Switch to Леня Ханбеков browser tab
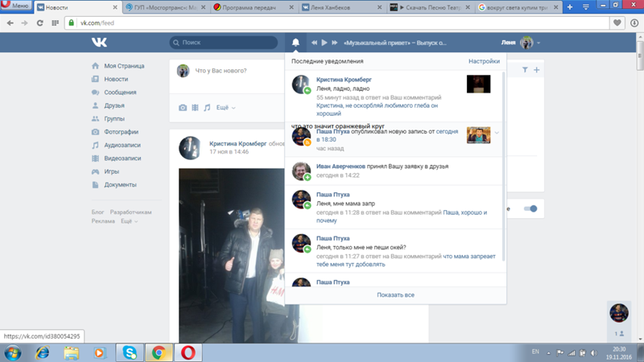 (341, 7)
